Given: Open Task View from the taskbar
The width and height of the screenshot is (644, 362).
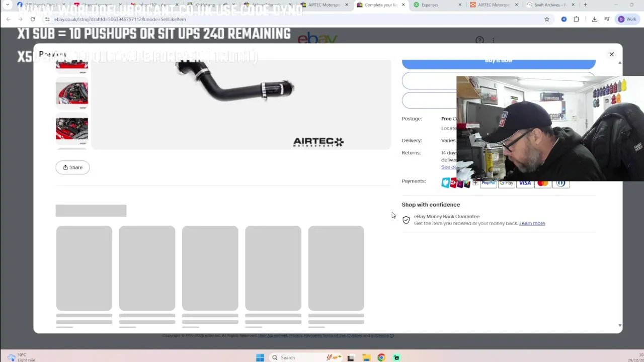Looking at the screenshot, I should coord(351,357).
